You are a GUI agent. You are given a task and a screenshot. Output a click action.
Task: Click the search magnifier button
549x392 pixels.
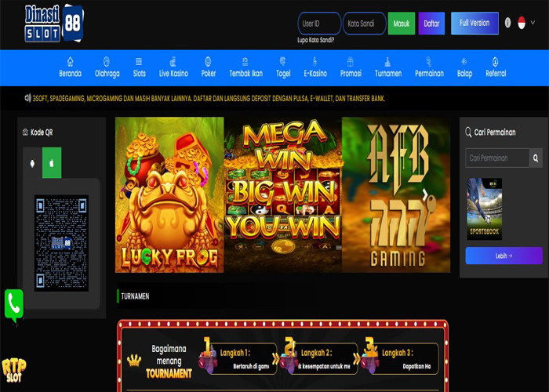[536, 158]
